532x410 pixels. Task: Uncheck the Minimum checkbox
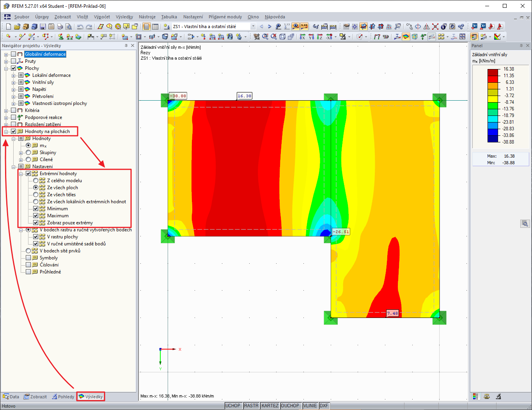[36, 209]
